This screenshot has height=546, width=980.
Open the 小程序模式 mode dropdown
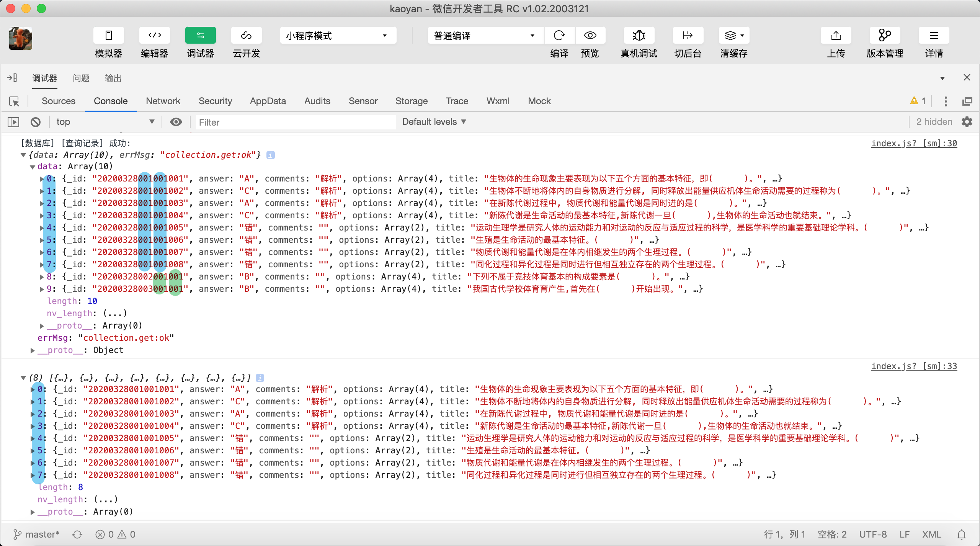(338, 36)
